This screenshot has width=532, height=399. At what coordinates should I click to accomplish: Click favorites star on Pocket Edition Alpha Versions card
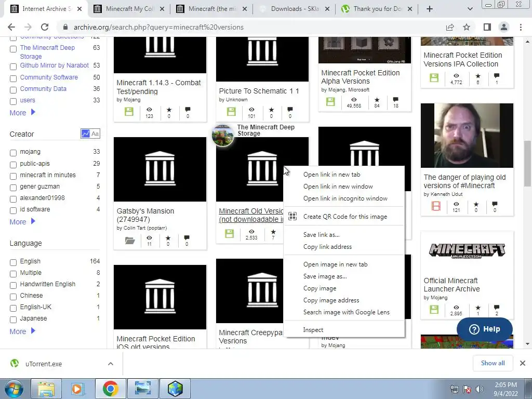[x=377, y=100]
